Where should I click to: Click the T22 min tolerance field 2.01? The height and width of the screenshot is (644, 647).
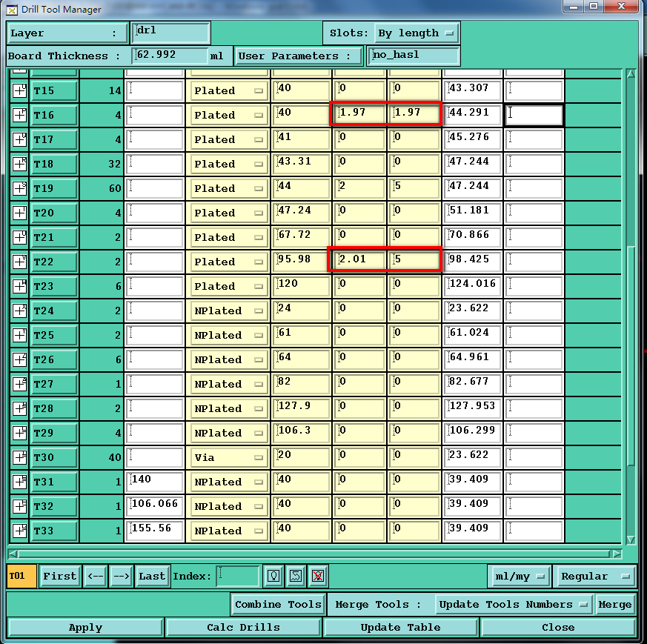(359, 261)
